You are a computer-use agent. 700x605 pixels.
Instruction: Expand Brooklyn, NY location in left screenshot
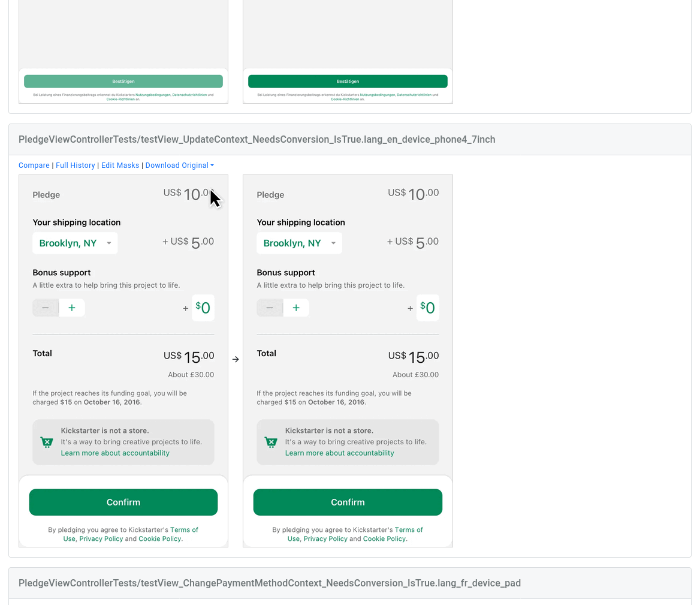tap(75, 243)
